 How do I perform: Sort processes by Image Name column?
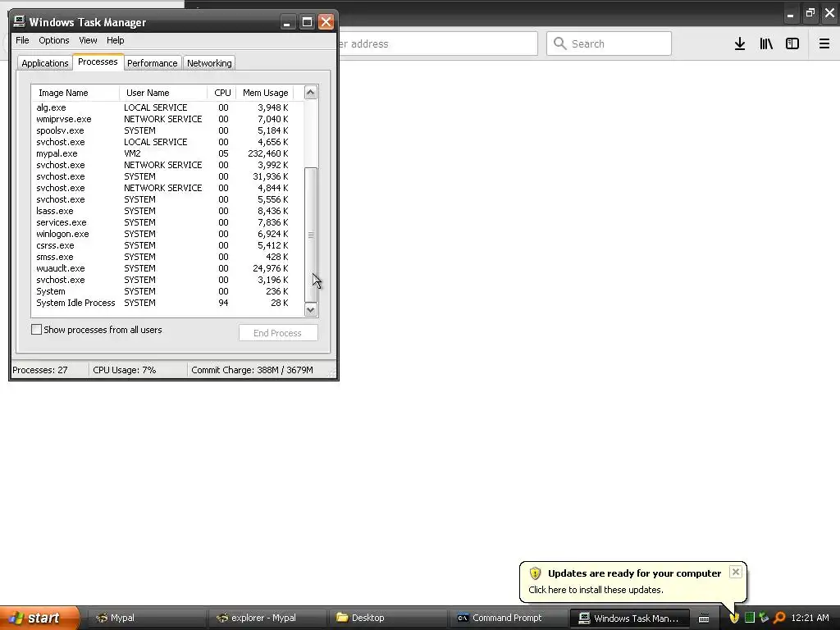pyautogui.click(x=75, y=93)
